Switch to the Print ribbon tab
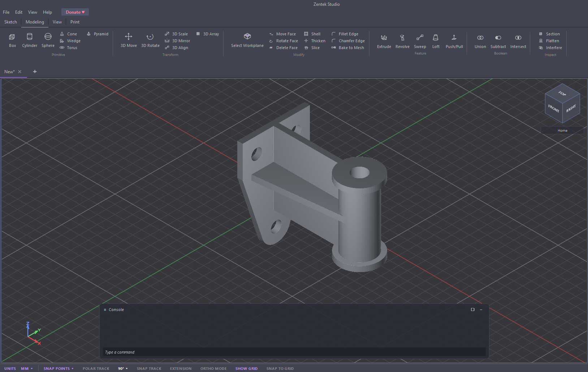The image size is (588, 372). [75, 22]
